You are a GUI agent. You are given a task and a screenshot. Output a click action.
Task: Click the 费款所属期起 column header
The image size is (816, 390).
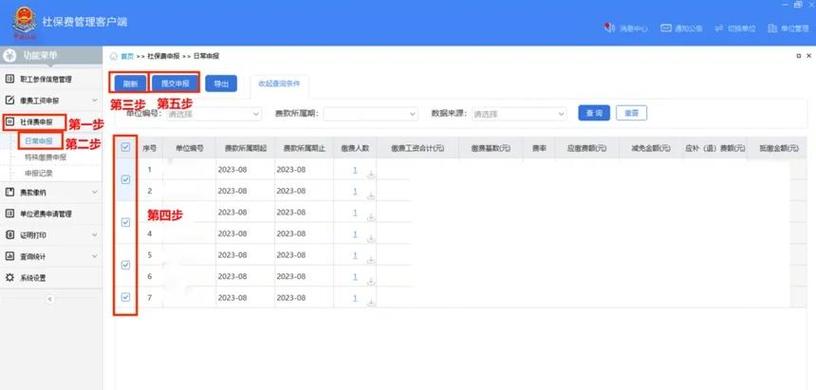(x=246, y=148)
